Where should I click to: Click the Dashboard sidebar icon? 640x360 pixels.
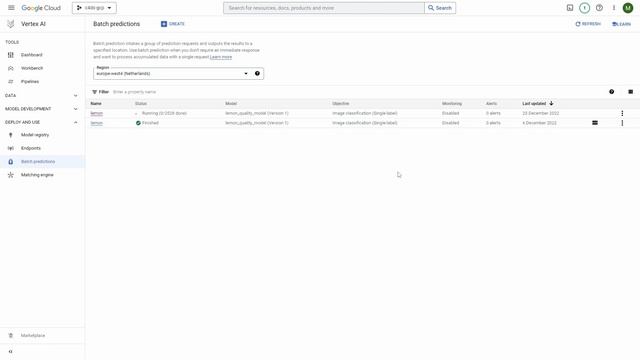click(x=11, y=55)
